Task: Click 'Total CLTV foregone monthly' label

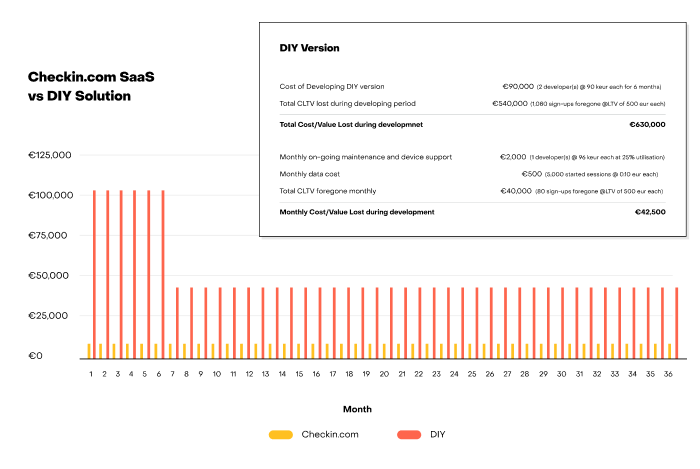Action: pos(328,191)
